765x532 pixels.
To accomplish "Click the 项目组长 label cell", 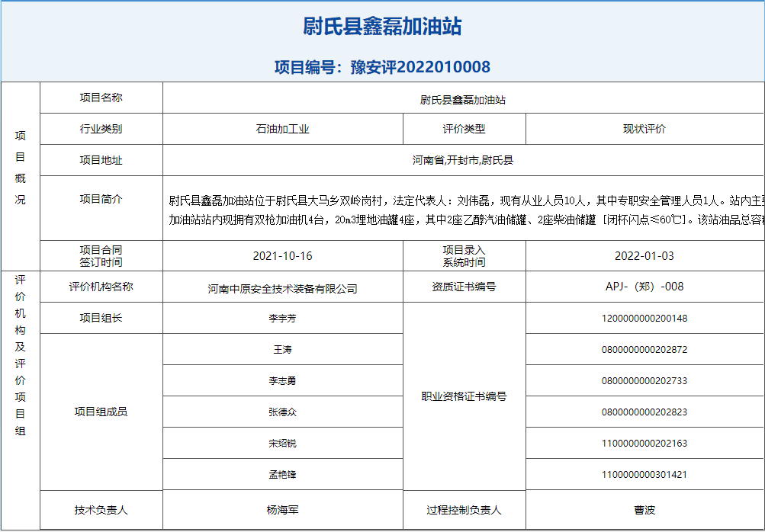I will tap(101, 318).
